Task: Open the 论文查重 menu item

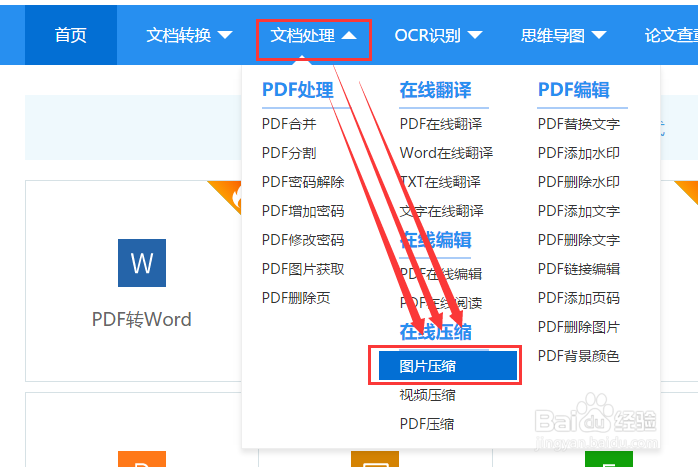Action: click(x=671, y=35)
